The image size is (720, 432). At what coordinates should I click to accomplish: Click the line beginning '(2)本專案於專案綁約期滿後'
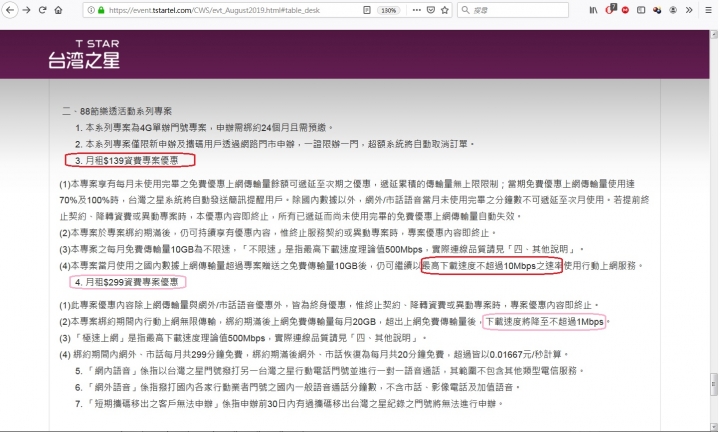coord(278,233)
